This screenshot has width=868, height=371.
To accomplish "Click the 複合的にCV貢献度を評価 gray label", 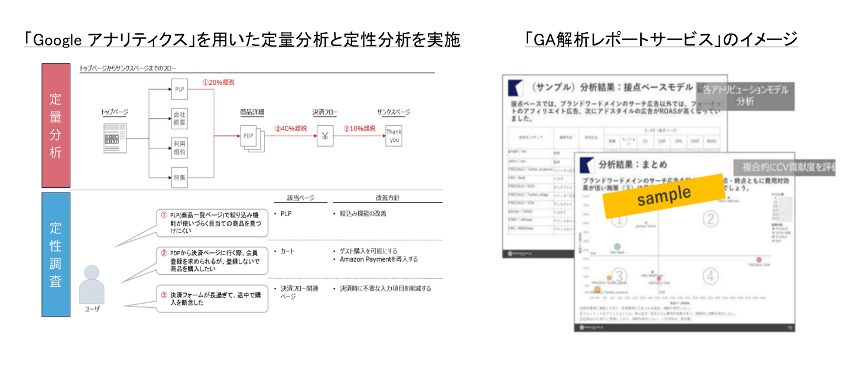I will 785,168.
